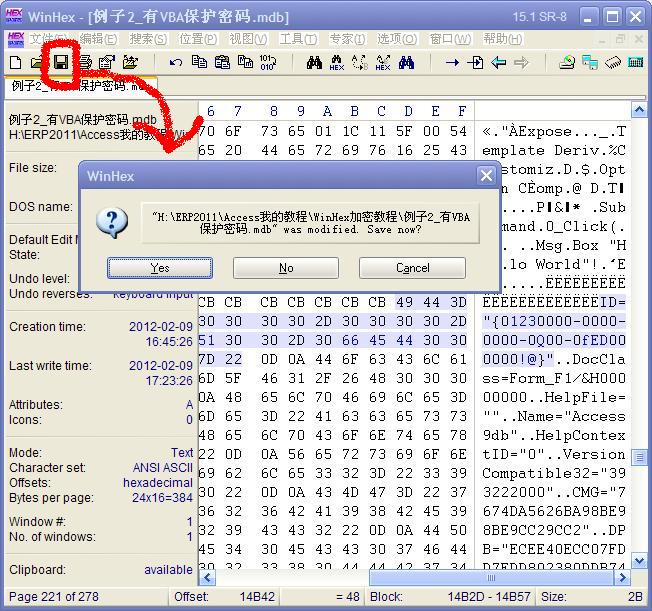Click ASCII text 'ss=Form_F1/&H000'

[x=554, y=378]
